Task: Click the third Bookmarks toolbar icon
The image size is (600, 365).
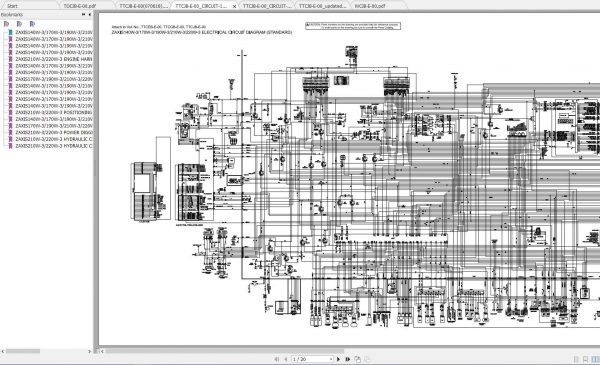Action: (x=32, y=24)
